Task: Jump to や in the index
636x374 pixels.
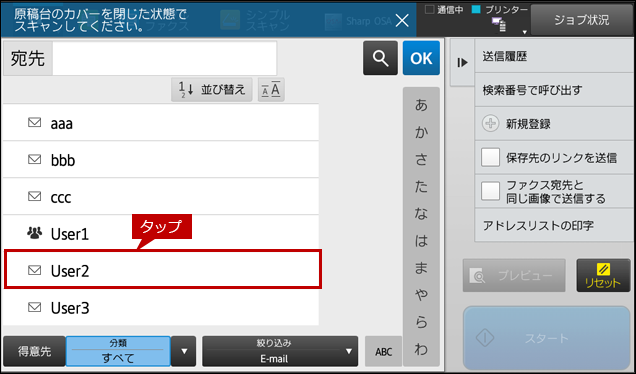Action: click(x=421, y=295)
